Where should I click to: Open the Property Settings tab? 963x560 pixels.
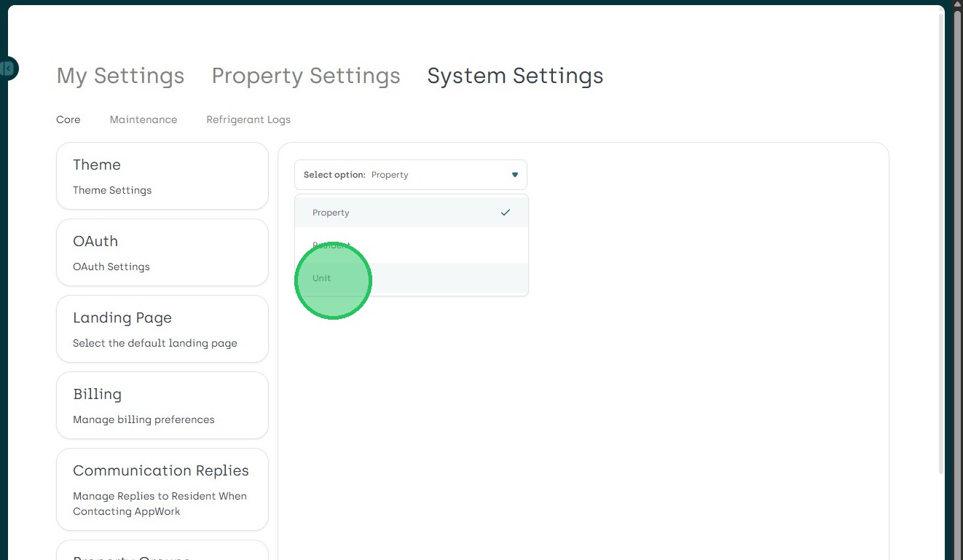(306, 76)
